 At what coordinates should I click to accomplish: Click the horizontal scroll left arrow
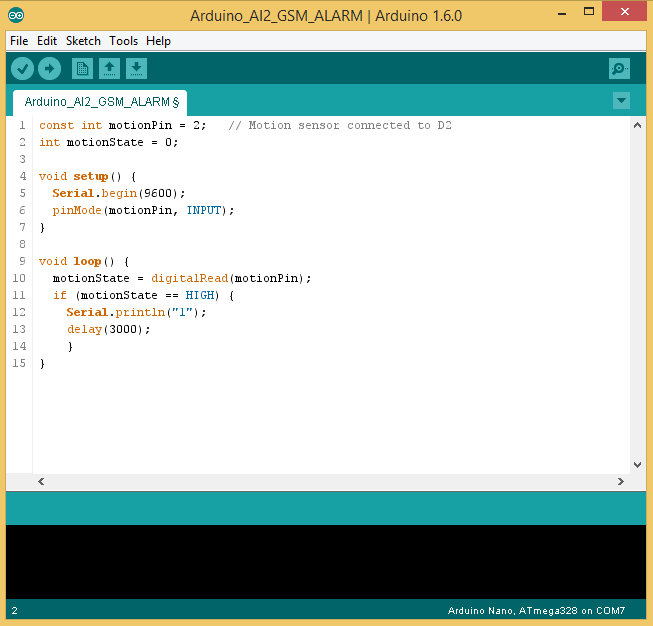[x=41, y=481]
